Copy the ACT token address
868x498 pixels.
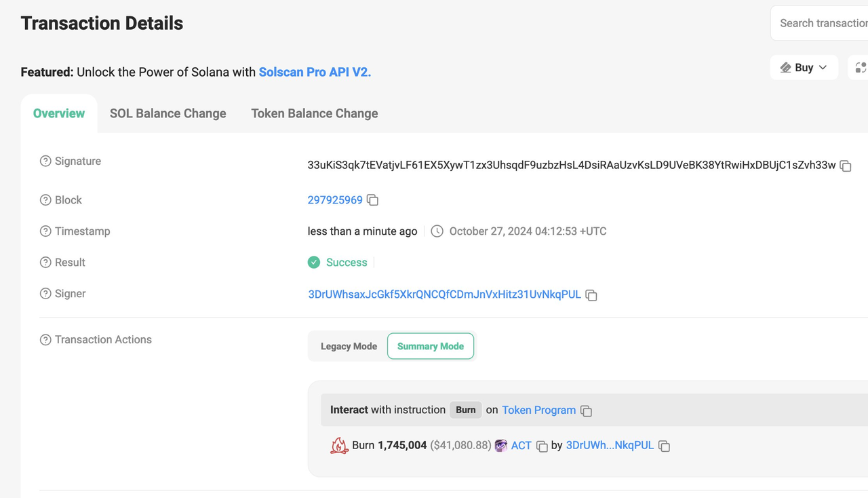(542, 446)
